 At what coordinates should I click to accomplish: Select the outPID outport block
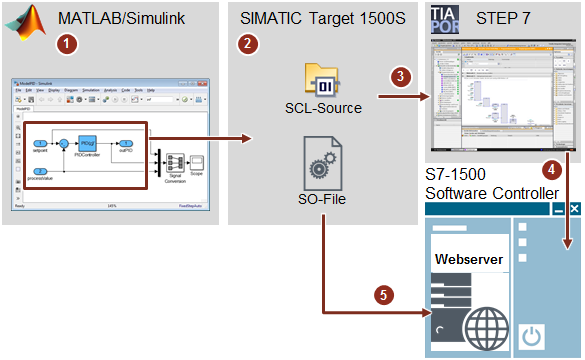[126, 143]
